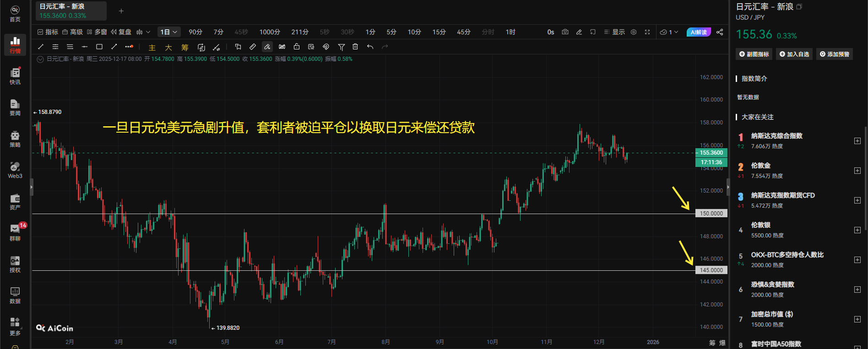Screen dimensions: 868x349
Task: Start 复盘 replay mode
Action: coord(121,32)
